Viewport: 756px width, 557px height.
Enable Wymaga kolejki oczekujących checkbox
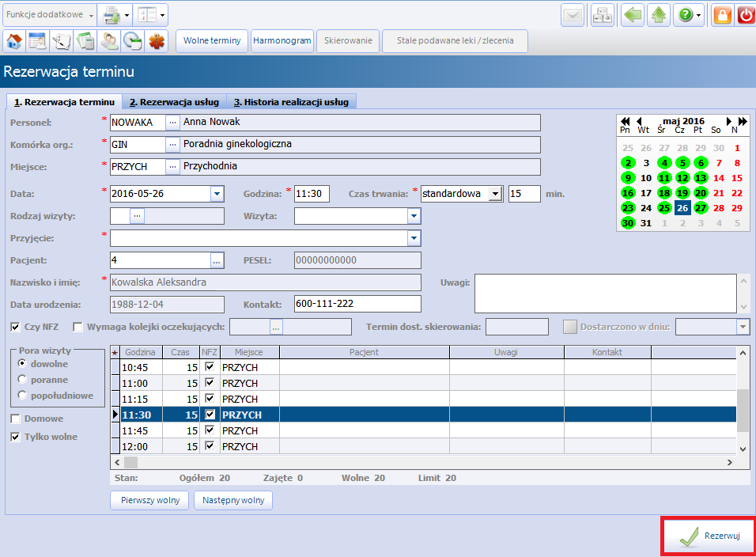(77, 327)
